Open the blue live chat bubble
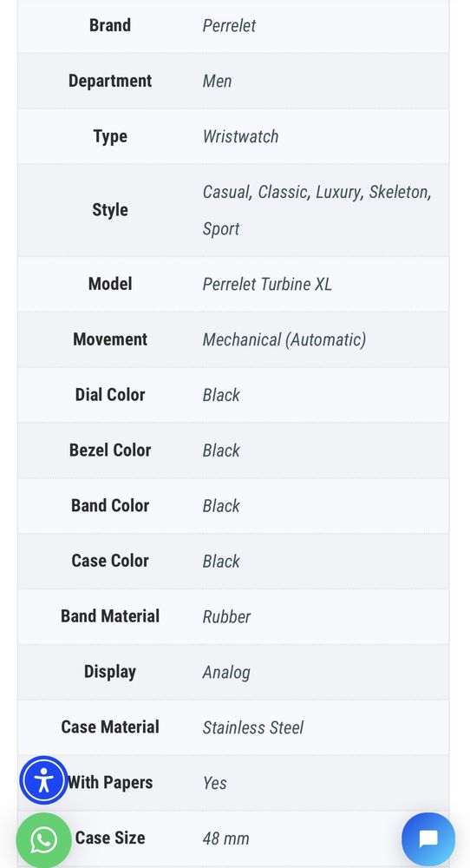 tap(428, 839)
